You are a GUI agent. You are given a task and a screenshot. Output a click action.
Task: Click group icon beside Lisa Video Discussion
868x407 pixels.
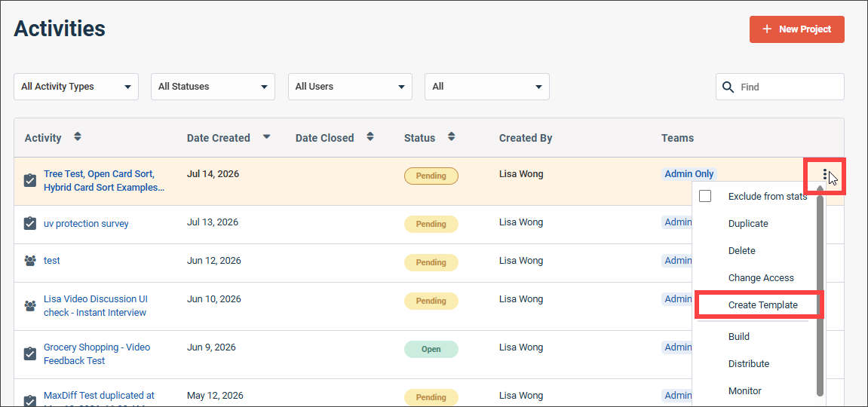(x=30, y=305)
